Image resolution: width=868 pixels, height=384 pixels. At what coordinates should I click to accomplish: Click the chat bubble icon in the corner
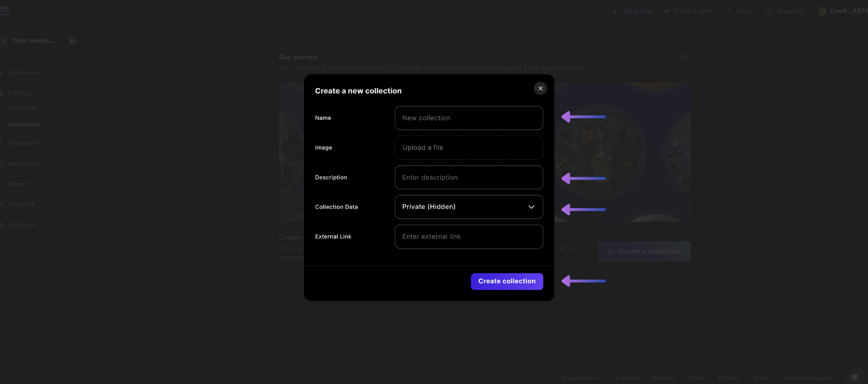[855, 377]
